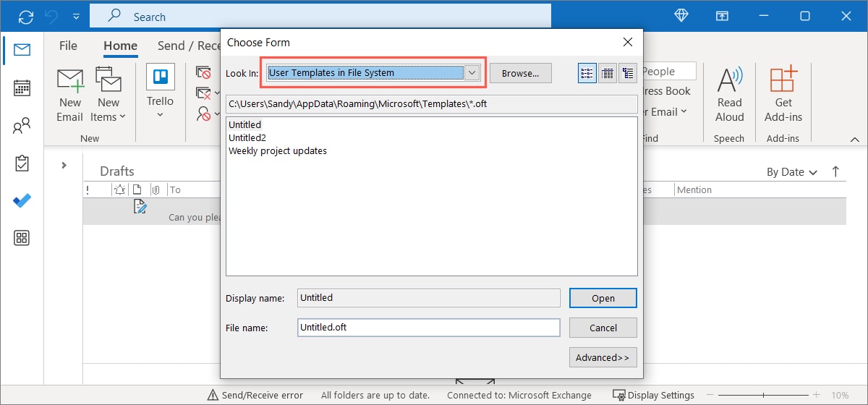The image size is (868, 405).
Task: Open the Calendar view in sidebar
Action: (22, 88)
